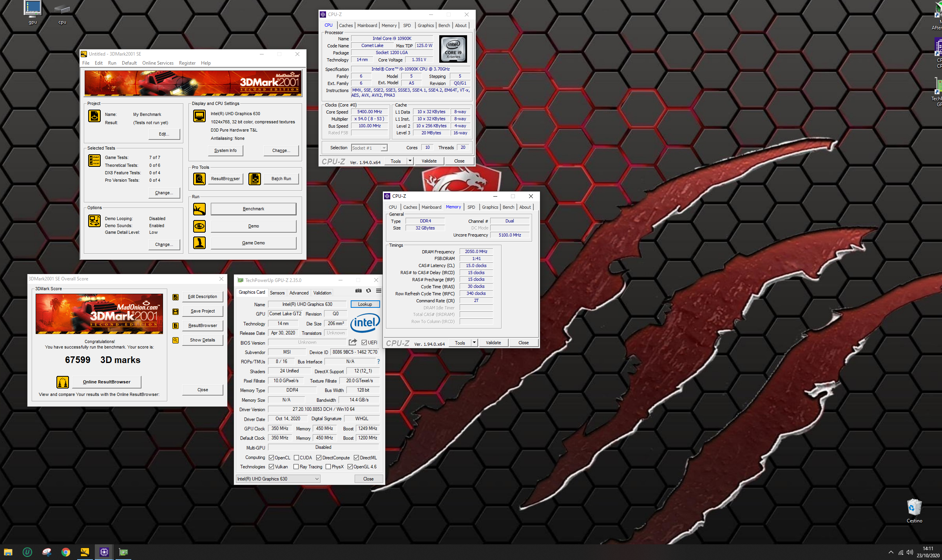Screen dimensions: 942x560
Task: Open the GPU selector dropdown in GPU-Z
Action: click(x=278, y=479)
